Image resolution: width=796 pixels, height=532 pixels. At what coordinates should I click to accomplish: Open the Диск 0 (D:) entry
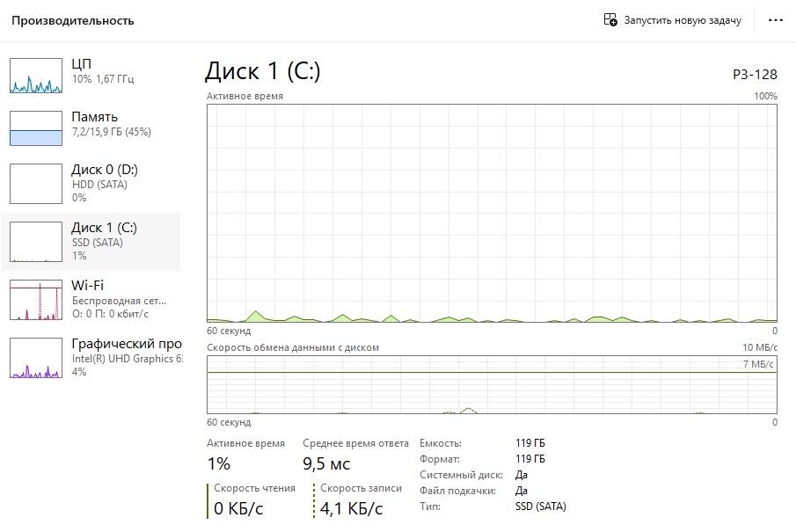(91, 183)
